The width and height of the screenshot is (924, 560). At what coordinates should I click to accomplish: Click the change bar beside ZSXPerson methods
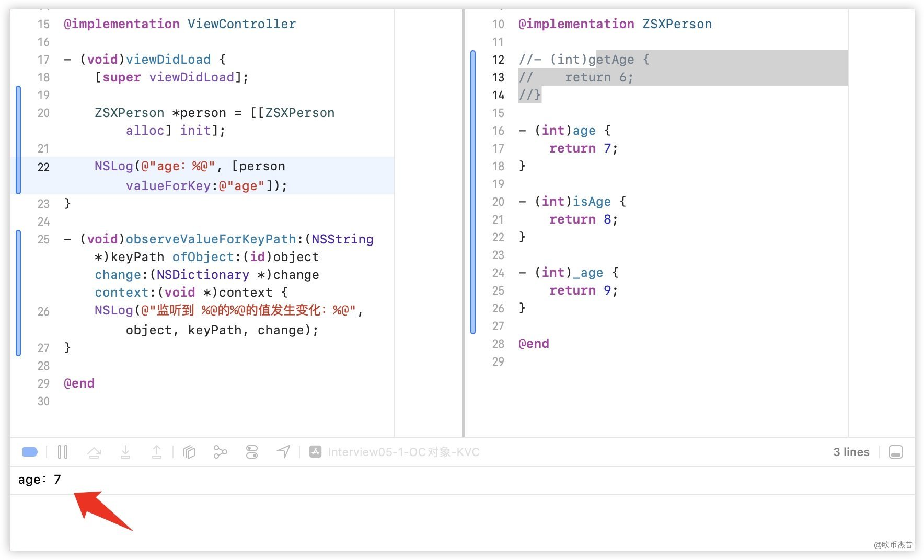point(473,192)
